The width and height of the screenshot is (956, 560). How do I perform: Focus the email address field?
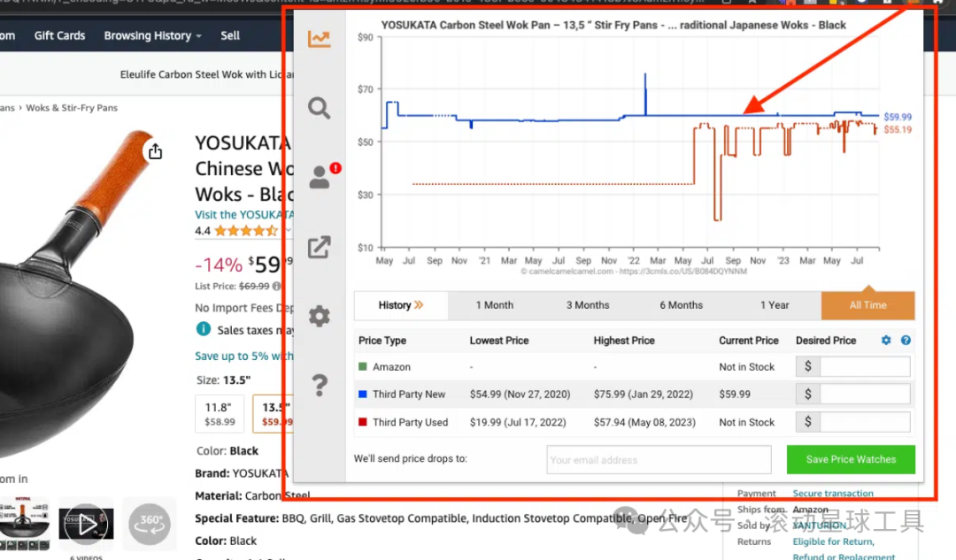point(659,459)
